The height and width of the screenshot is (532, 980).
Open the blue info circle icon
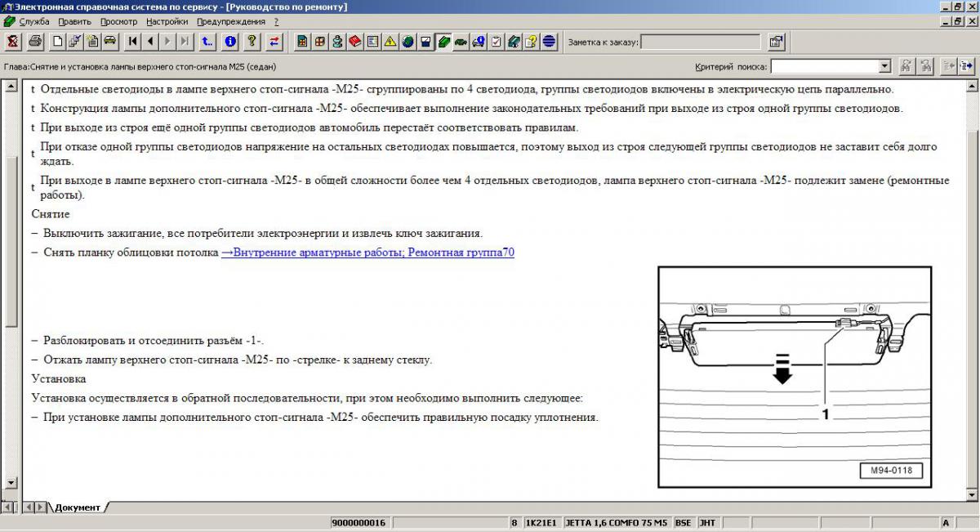230,41
